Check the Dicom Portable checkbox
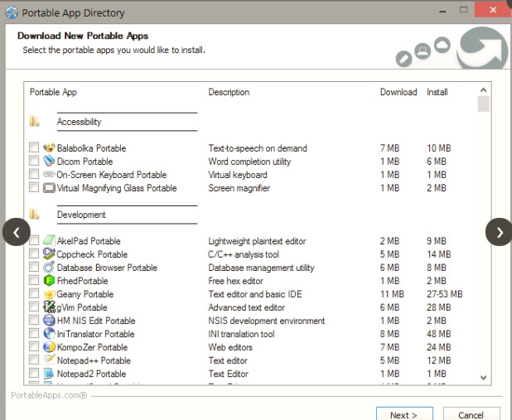The width and height of the screenshot is (512, 420). pyautogui.click(x=34, y=161)
